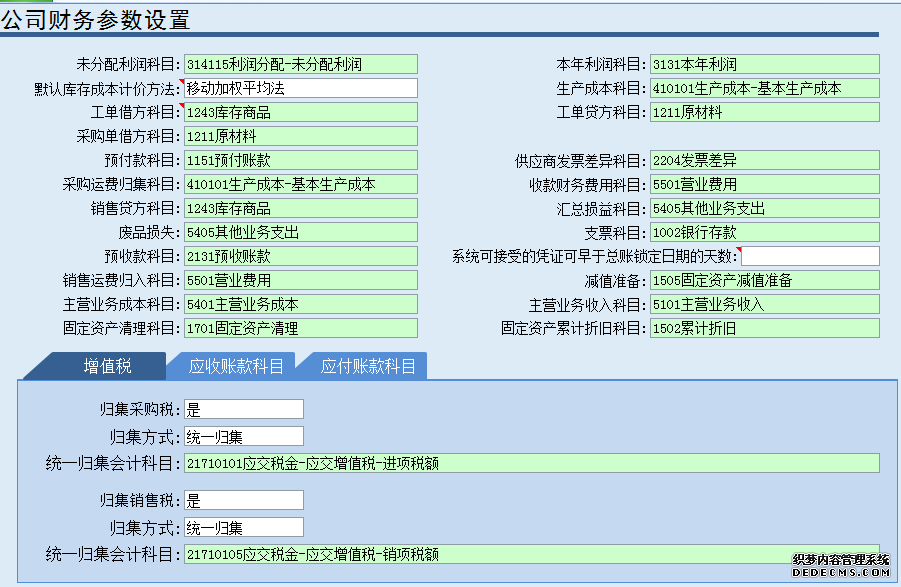This screenshot has height=587, width=901.
Task: Select the 增值税 tab
Action: pyautogui.click(x=107, y=366)
